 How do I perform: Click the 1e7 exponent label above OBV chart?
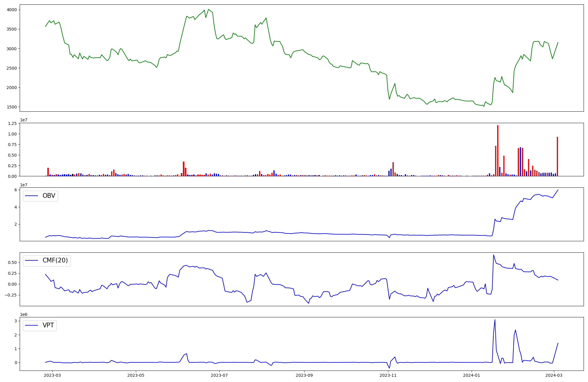tap(24, 185)
